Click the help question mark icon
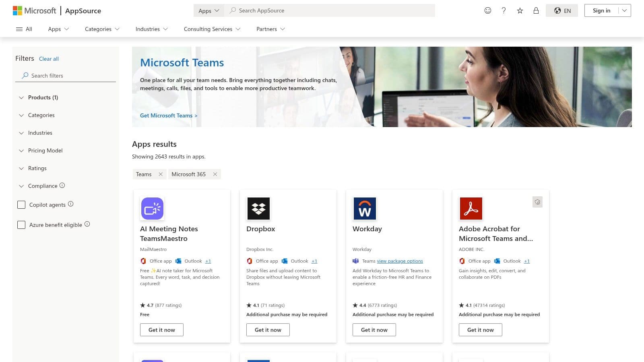644x362 pixels. click(x=504, y=10)
